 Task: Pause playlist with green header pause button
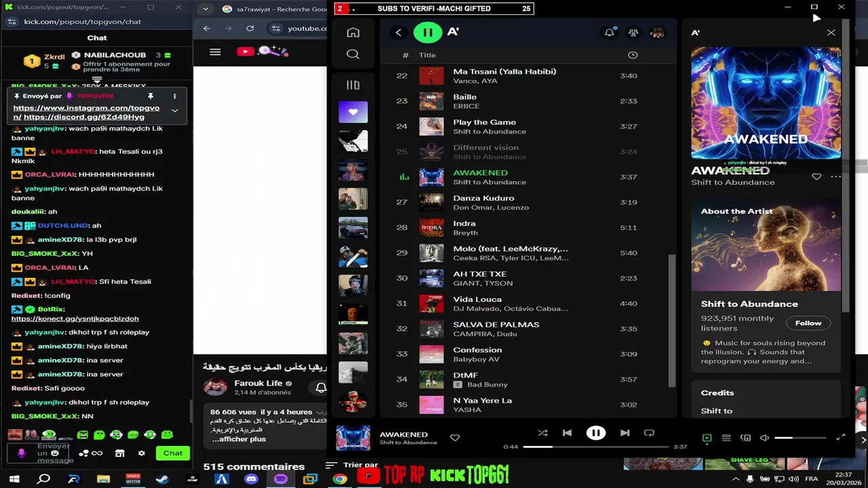click(428, 32)
